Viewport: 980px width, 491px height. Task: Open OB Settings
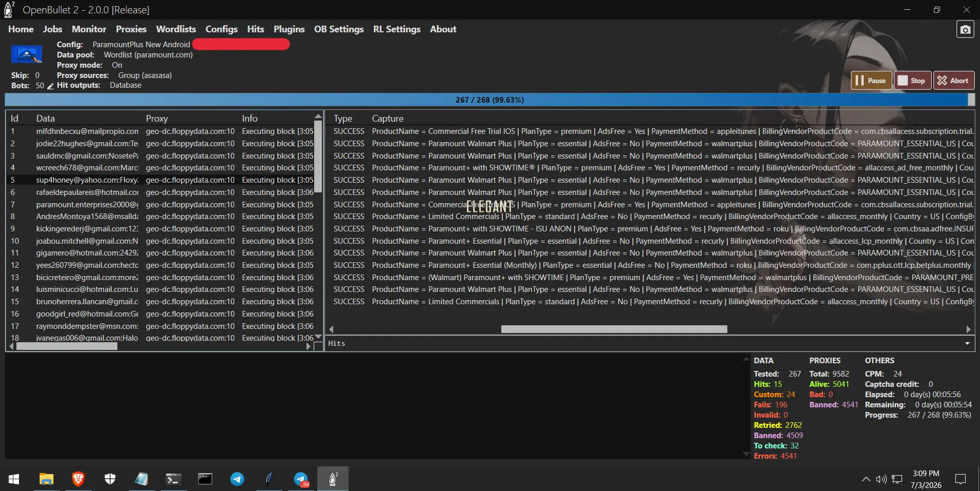pyautogui.click(x=339, y=29)
